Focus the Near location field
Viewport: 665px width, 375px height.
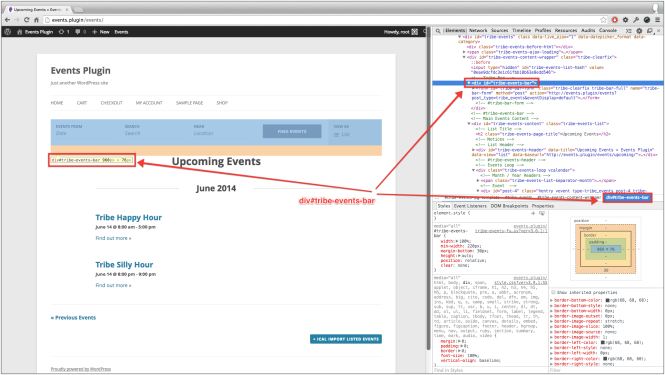coord(223,133)
